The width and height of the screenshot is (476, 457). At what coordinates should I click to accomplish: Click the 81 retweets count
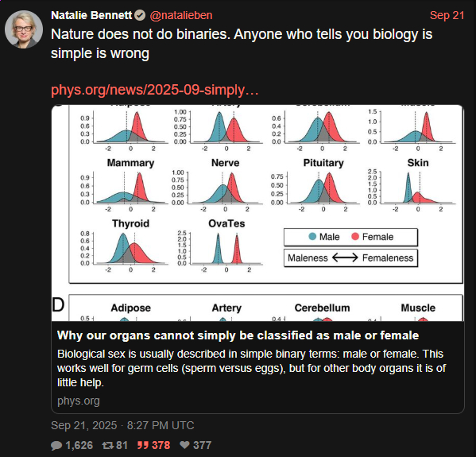coord(122,445)
